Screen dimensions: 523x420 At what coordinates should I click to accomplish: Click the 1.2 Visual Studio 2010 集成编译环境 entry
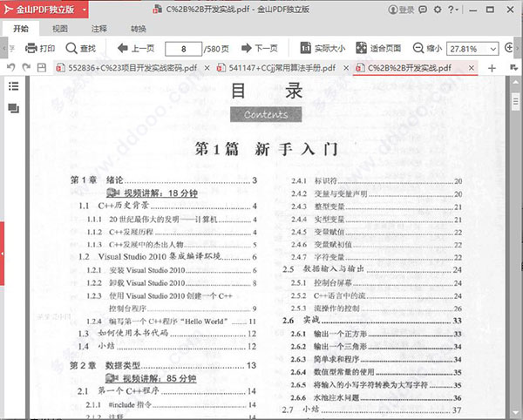(x=167, y=256)
